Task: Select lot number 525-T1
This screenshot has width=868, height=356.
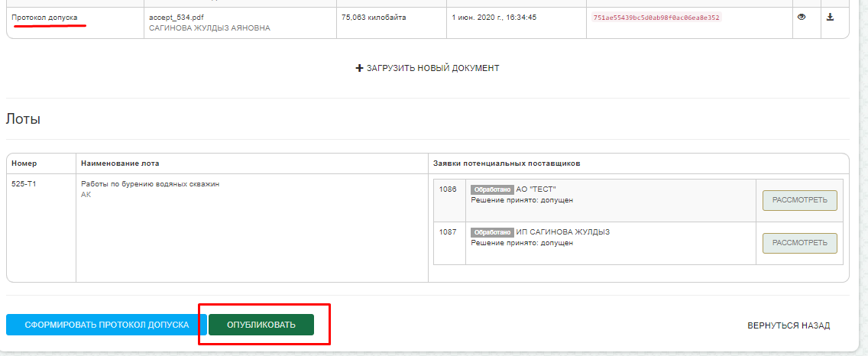Action: [x=24, y=183]
